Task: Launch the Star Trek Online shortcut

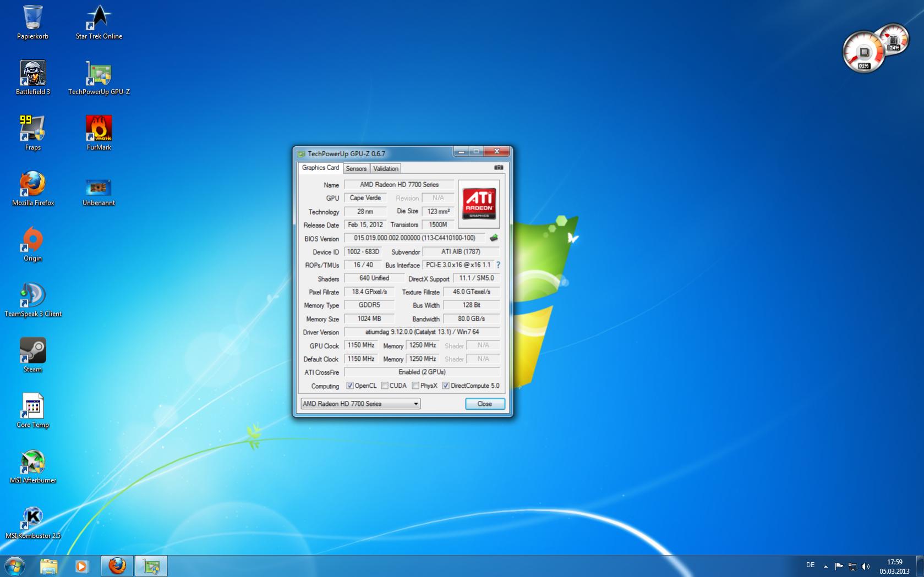Action: pos(99,22)
